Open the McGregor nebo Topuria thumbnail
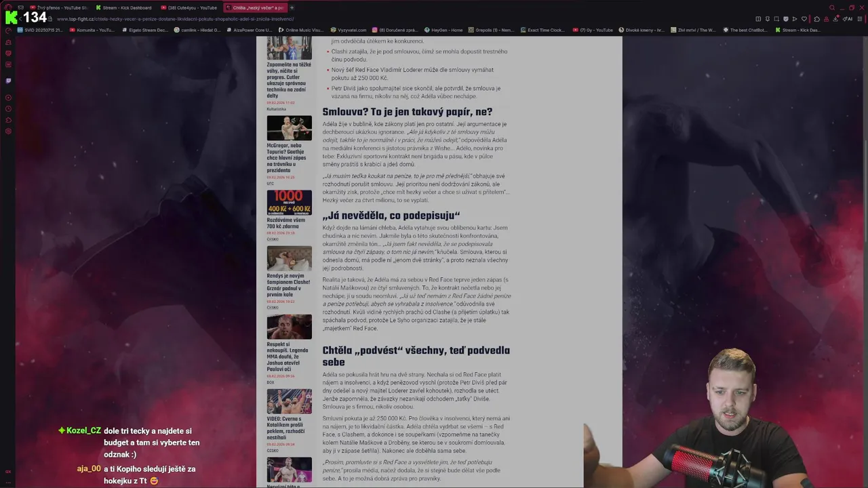The height and width of the screenshot is (488, 868). (x=289, y=128)
